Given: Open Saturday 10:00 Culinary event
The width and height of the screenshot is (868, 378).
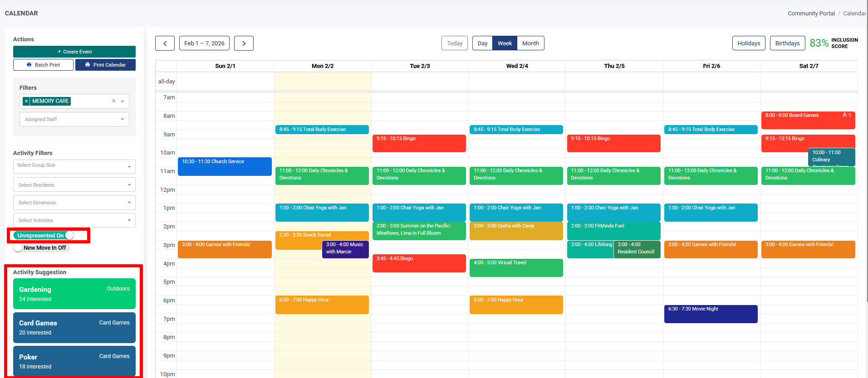Looking at the screenshot, I should coord(831,157).
